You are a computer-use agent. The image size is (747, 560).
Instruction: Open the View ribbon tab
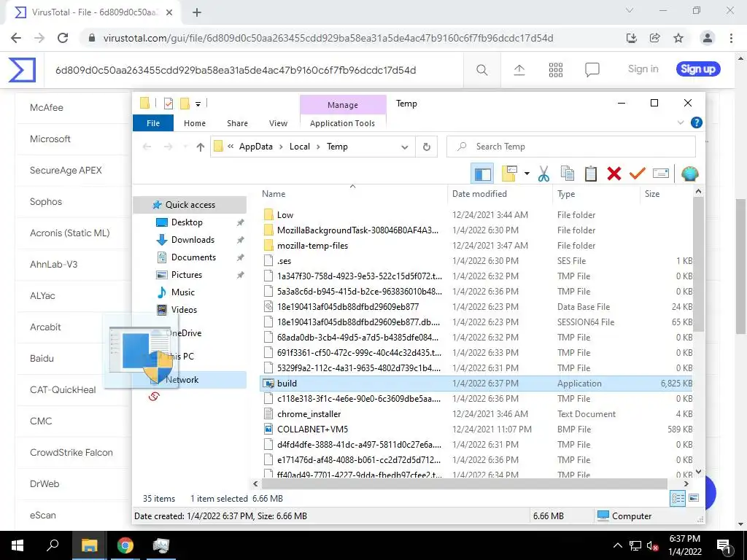pyautogui.click(x=278, y=123)
